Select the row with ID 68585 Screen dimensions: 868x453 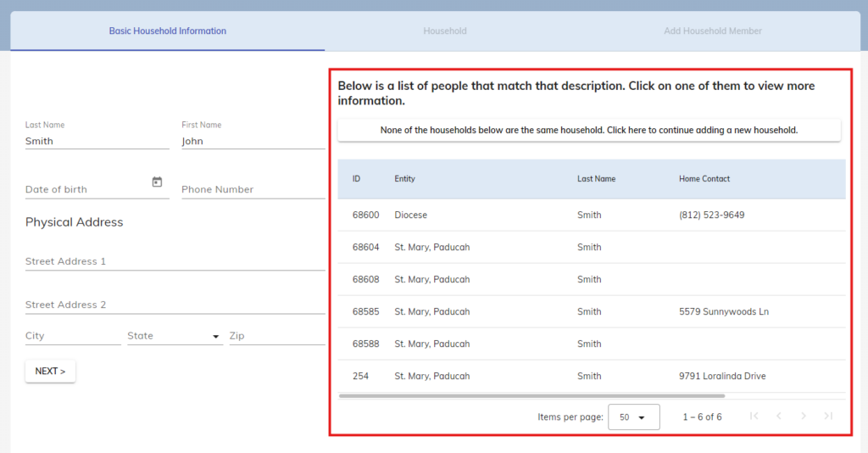592,311
